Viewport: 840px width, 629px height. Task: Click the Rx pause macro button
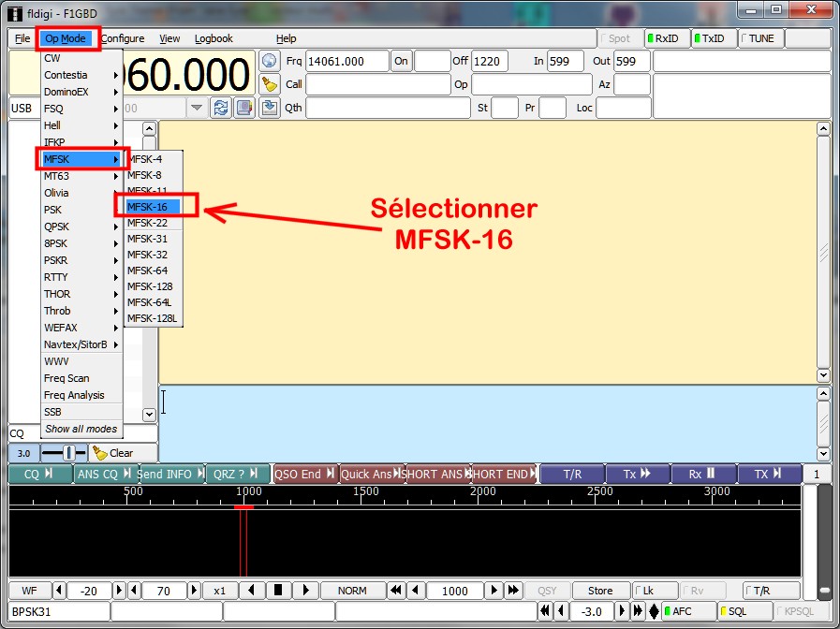tap(703, 474)
